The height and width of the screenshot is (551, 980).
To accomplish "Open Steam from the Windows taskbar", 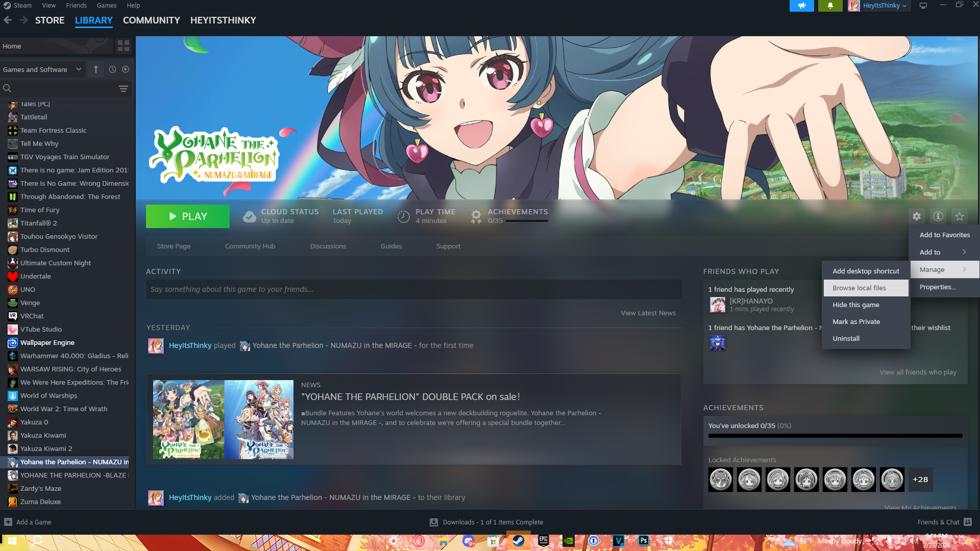I will 518,541.
